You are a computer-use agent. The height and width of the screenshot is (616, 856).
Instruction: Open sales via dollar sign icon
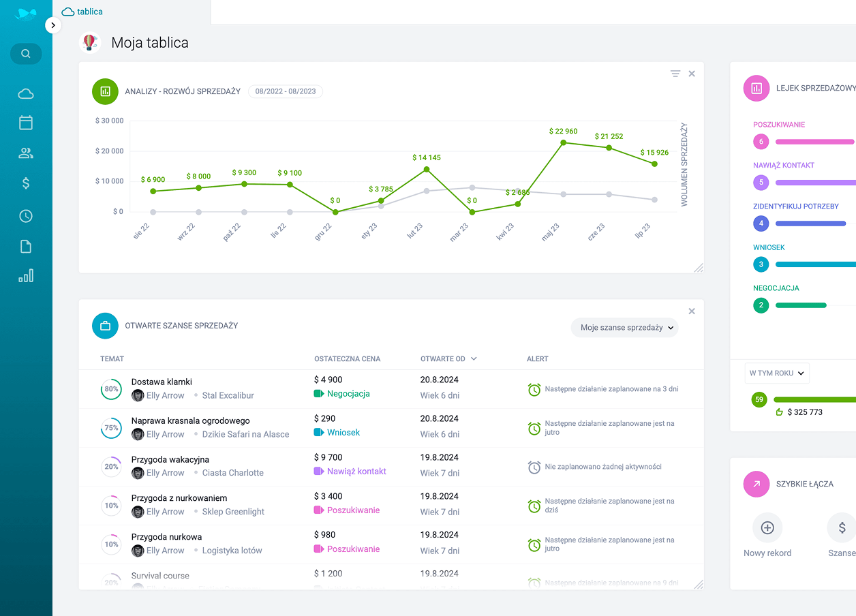point(26,183)
